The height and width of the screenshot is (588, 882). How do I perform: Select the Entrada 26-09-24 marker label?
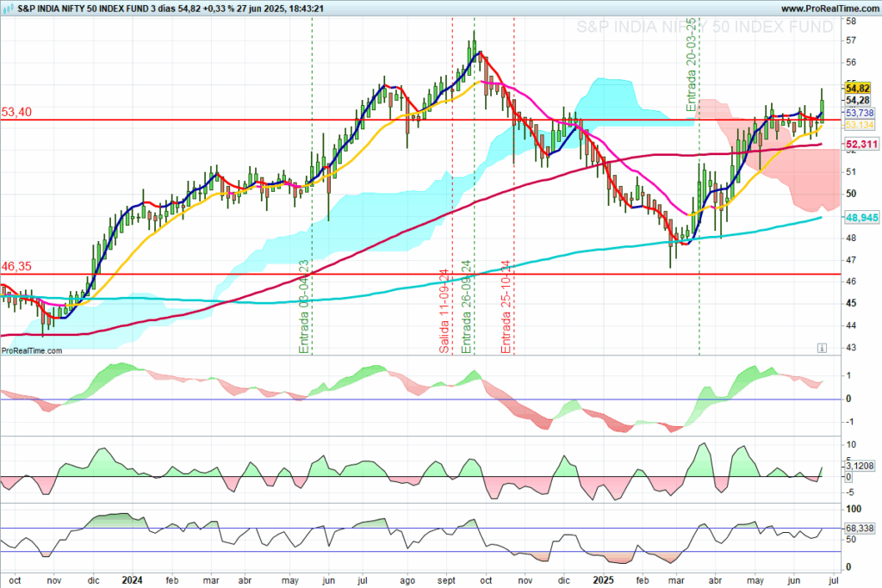466,307
